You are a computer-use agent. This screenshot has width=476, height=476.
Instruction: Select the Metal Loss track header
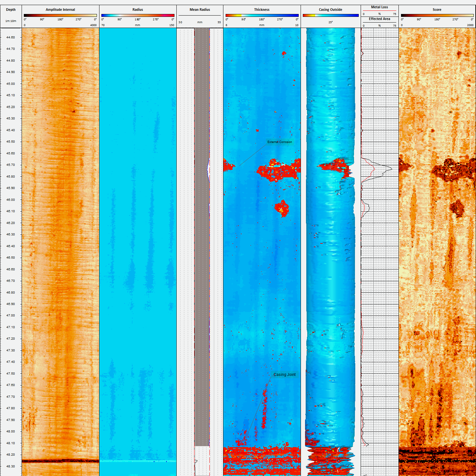tap(379, 7)
